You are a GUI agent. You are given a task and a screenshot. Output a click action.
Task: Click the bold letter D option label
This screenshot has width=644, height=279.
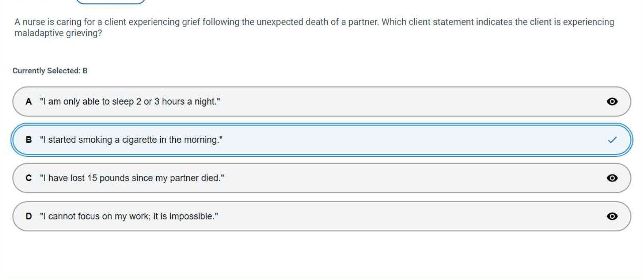(x=29, y=216)
